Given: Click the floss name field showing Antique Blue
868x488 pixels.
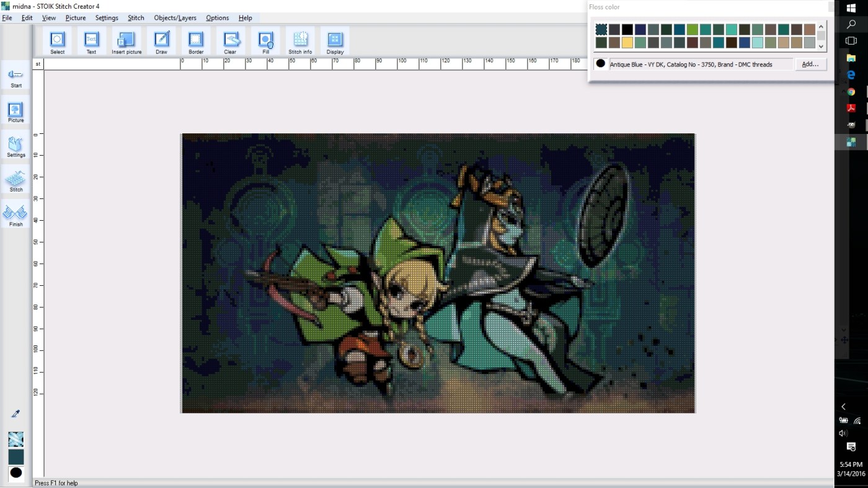Looking at the screenshot, I should 701,64.
